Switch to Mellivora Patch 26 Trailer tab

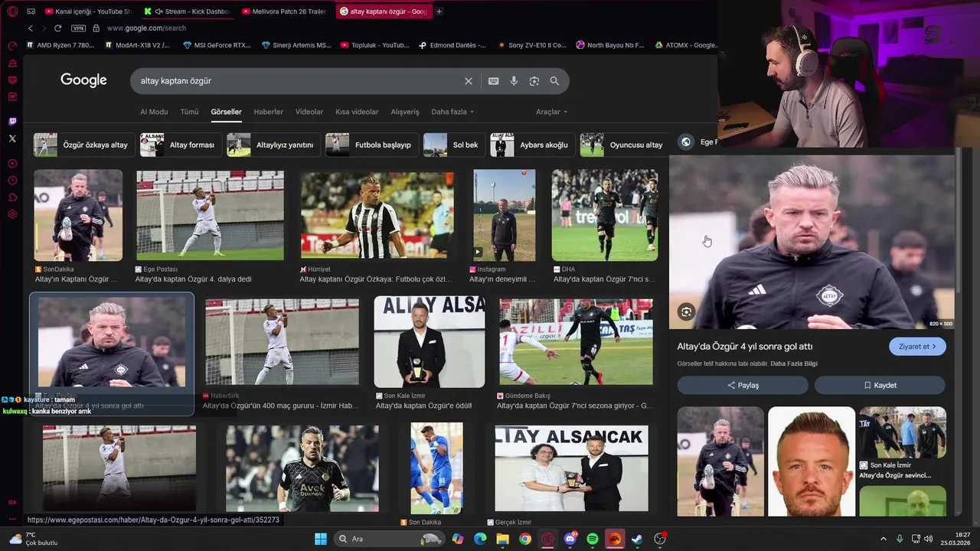[284, 11]
